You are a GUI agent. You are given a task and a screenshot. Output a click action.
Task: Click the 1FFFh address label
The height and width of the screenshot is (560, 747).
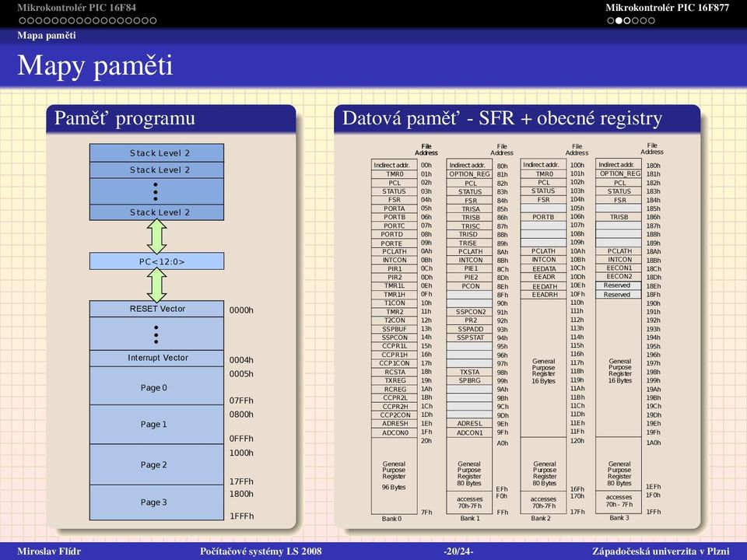click(x=241, y=516)
